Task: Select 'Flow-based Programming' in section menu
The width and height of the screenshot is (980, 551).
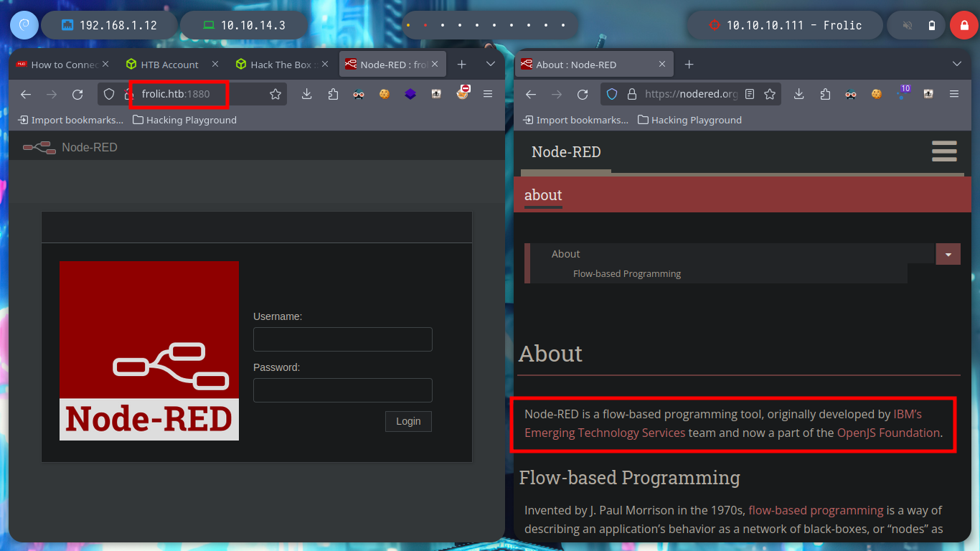Action: (627, 273)
